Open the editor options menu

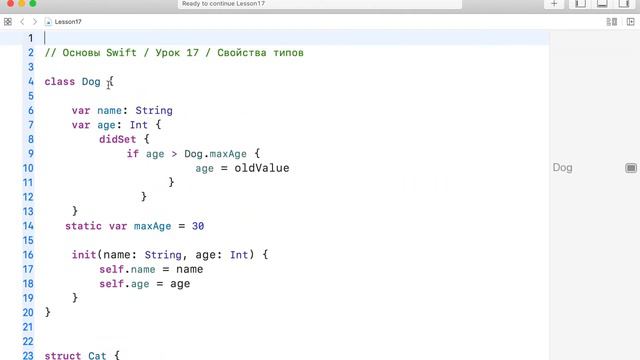pos(611,22)
